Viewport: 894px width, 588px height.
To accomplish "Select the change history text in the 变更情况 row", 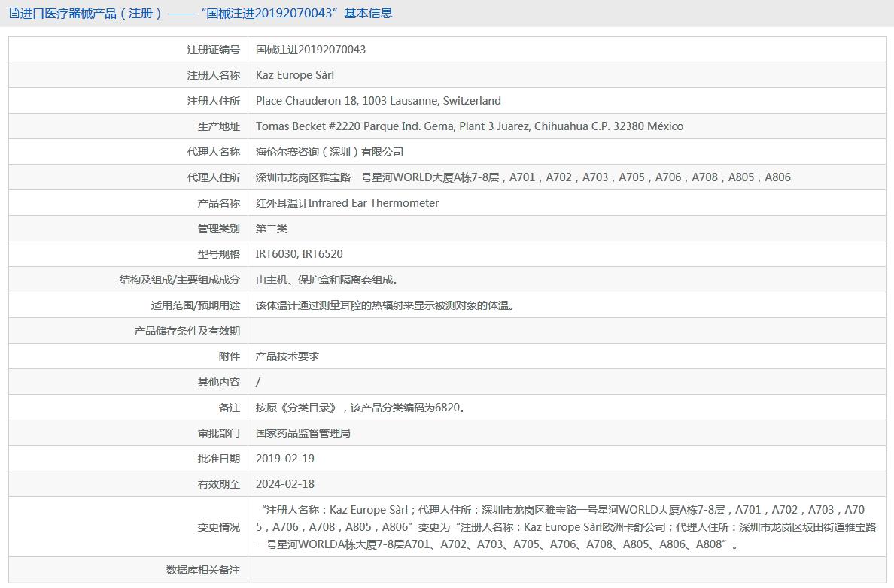I will pos(566,527).
